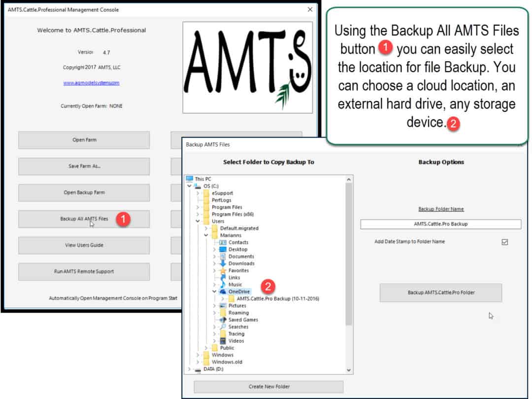This screenshot has width=532, height=399.
Task: Click the Backup All AMTS Files button
Action: point(84,219)
